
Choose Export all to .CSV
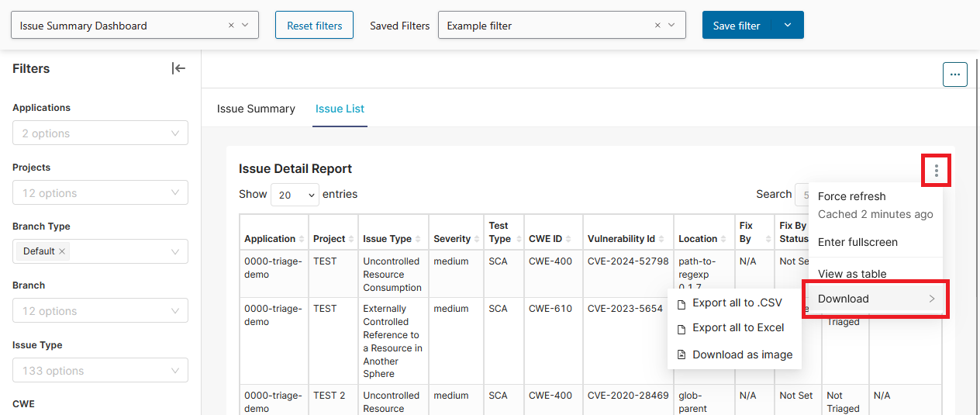(x=737, y=303)
